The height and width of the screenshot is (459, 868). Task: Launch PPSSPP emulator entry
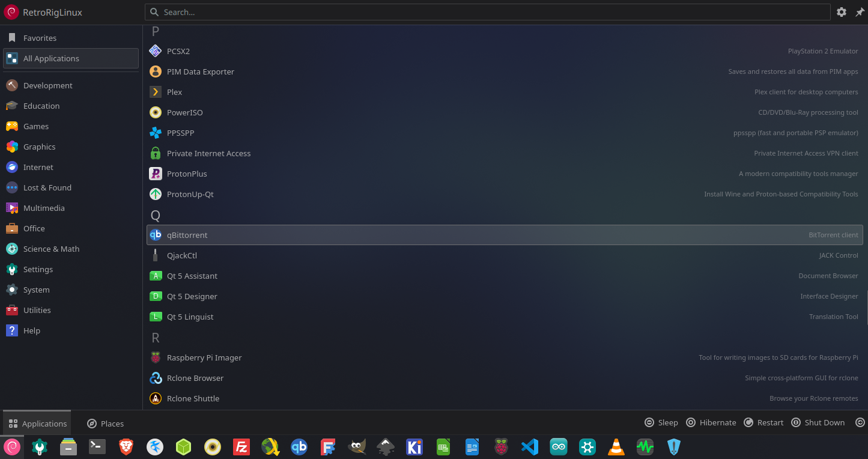coord(180,133)
